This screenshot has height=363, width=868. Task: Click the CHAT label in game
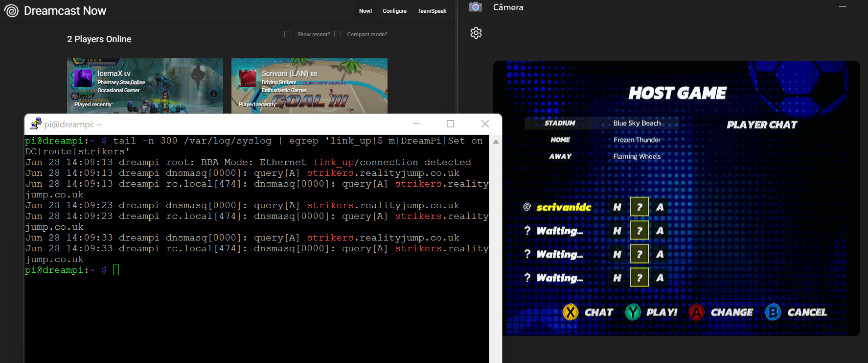coord(599,312)
